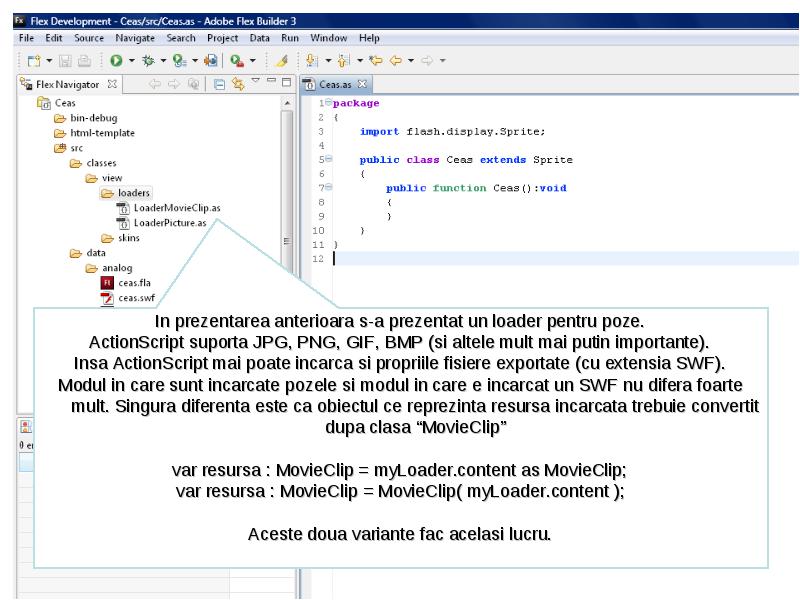
Task: Select LoaderMovieClip.as in the navigator
Action: click(177, 208)
